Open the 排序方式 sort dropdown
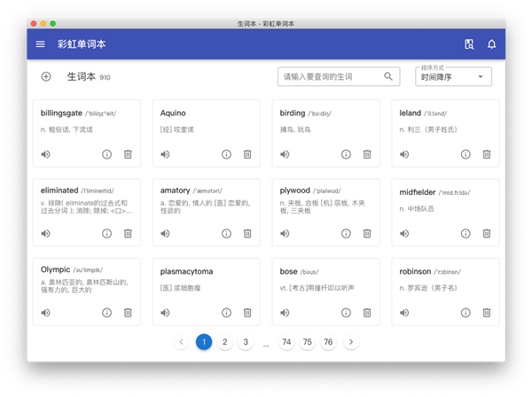 453,77
